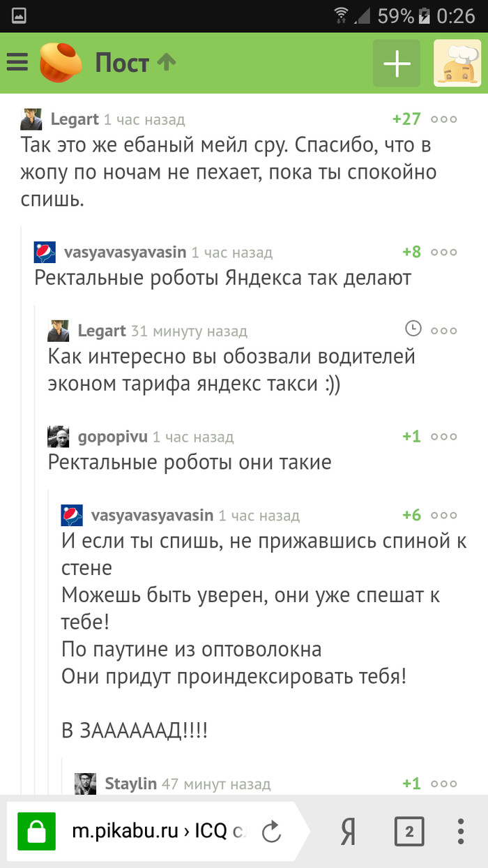Open the three-dot options on vasyavasyavasin's first comment

pos(444,252)
